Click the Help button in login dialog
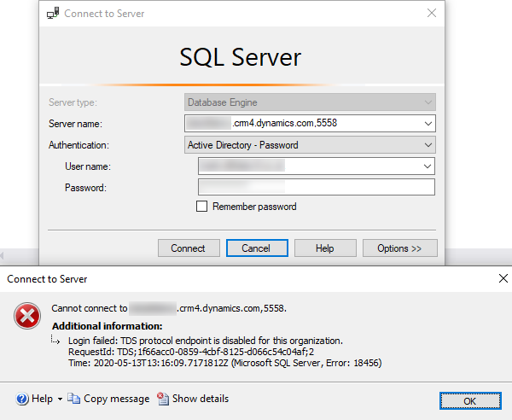This screenshot has width=512, height=420. (x=324, y=248)
